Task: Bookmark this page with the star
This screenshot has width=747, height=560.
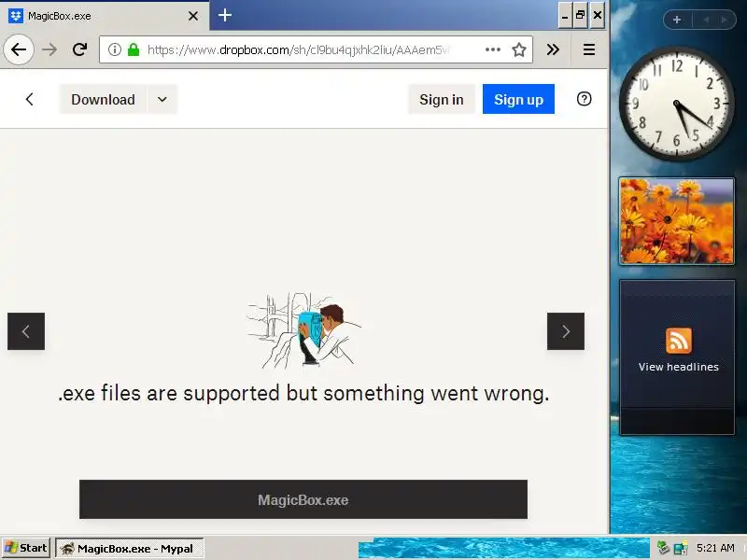Action: tap(519, 49)
